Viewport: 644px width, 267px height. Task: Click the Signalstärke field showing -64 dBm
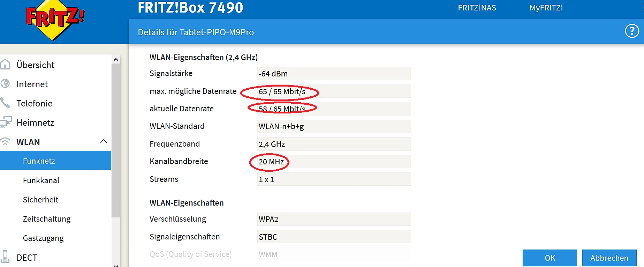click(x=334, y=74)
